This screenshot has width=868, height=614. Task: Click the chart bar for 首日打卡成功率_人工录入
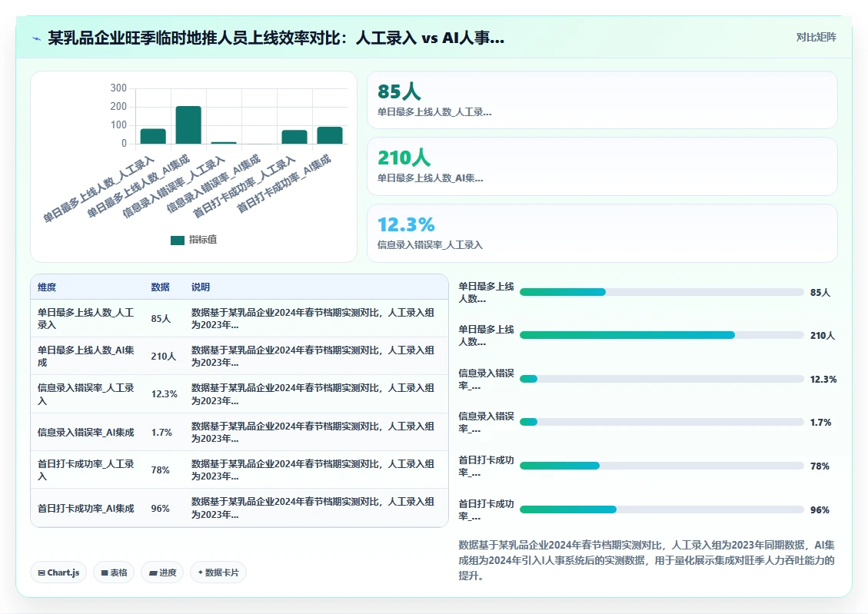point(294,137)
